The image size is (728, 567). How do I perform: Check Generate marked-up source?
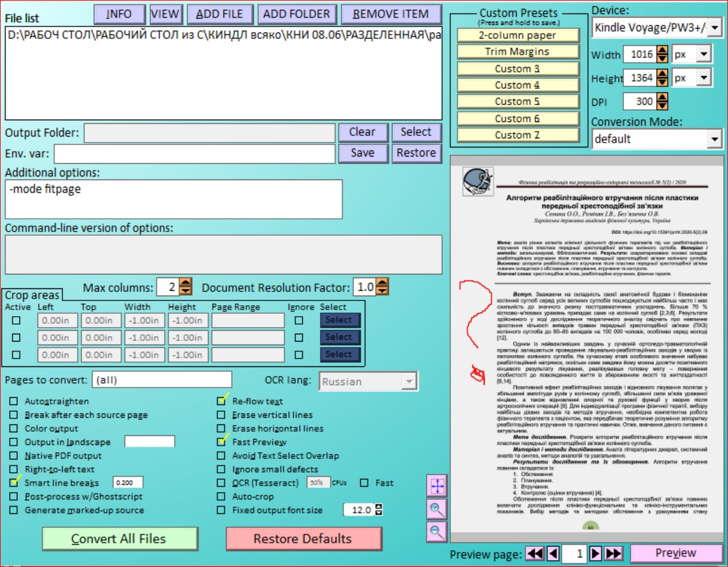coord(13,510)
